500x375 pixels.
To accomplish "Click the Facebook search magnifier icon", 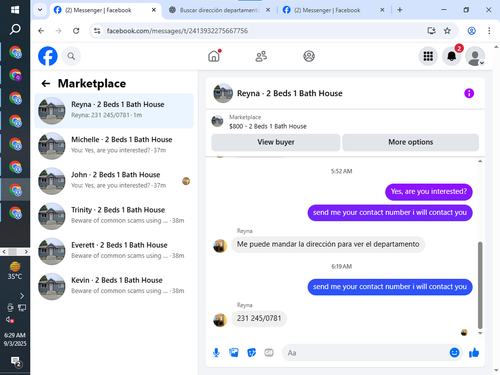I will (x=71, y=56).
